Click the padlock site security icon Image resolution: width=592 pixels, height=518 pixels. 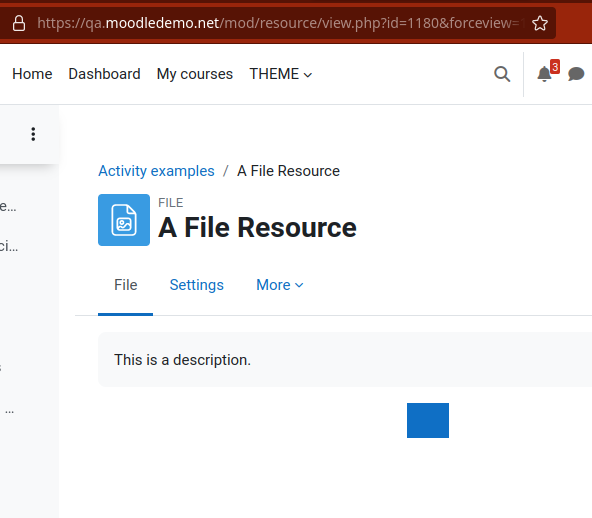pos(19,23)
